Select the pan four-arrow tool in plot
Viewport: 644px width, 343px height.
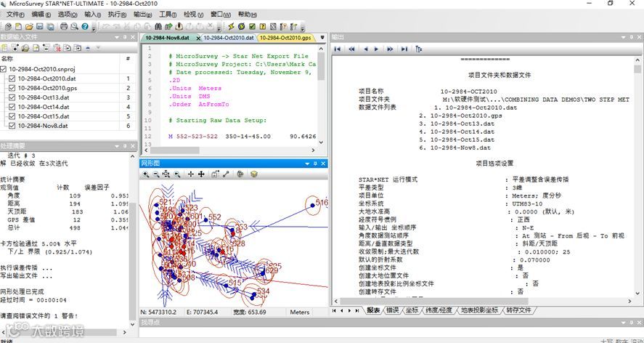click(201, 174)
